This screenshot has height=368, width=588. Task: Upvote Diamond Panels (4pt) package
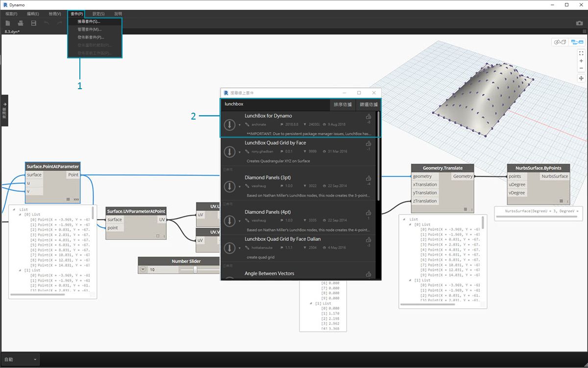coord(368,212)
